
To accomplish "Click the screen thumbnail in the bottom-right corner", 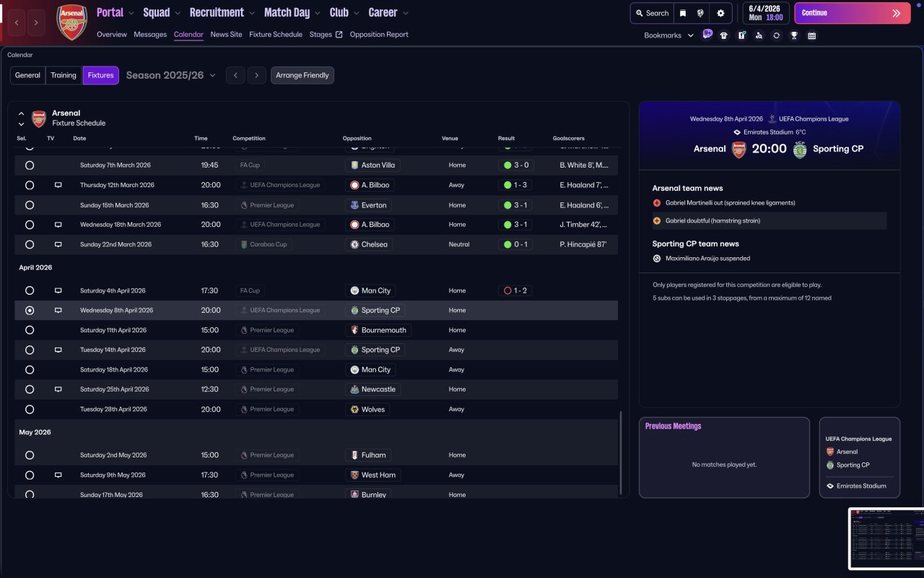I will [x=886, y=538].
